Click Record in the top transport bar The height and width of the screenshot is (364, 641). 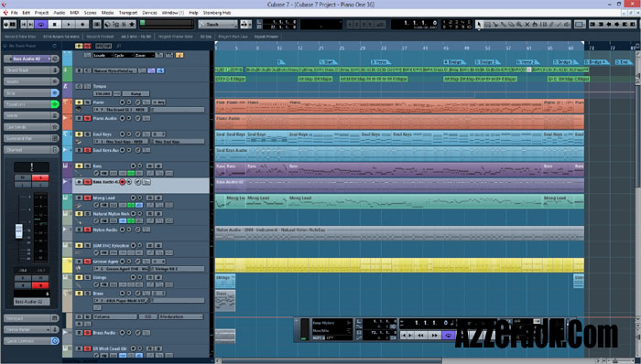82,25
